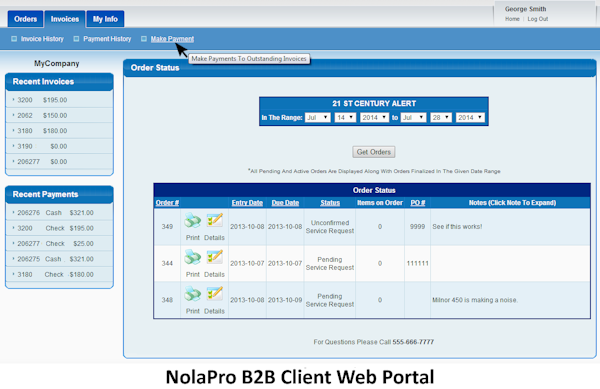Click the Unconfirmed Service Request status

point(329,226)
